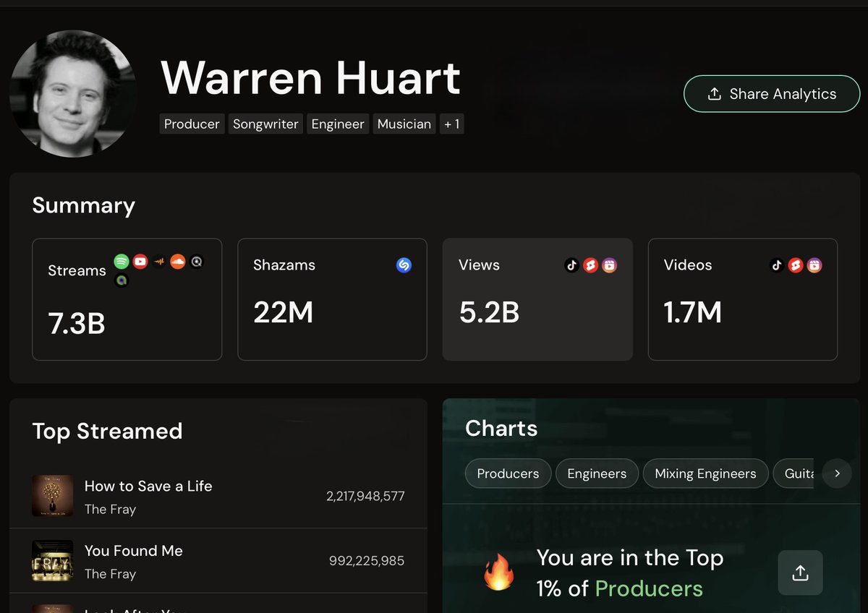Click the 2,217,948,577 stream count
868x613 pixels.
point(365,496)
